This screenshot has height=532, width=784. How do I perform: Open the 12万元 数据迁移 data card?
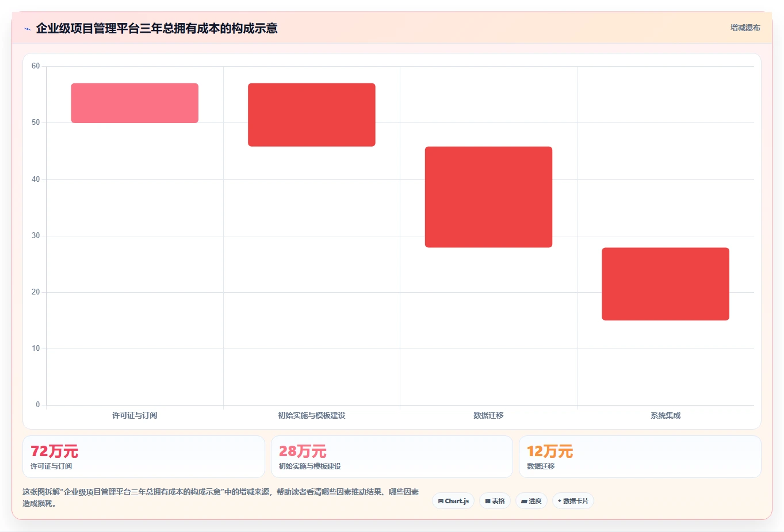[x=640, y=457]
